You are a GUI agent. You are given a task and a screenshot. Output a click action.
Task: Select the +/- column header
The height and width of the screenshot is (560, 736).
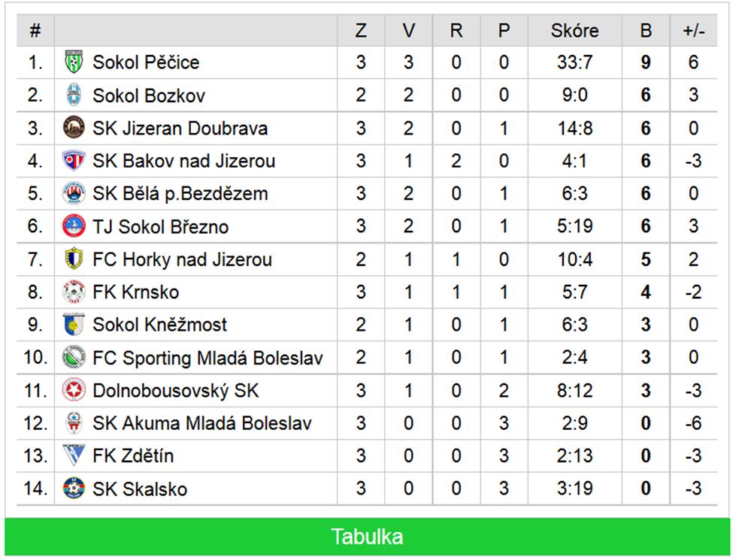coord(694,31)
